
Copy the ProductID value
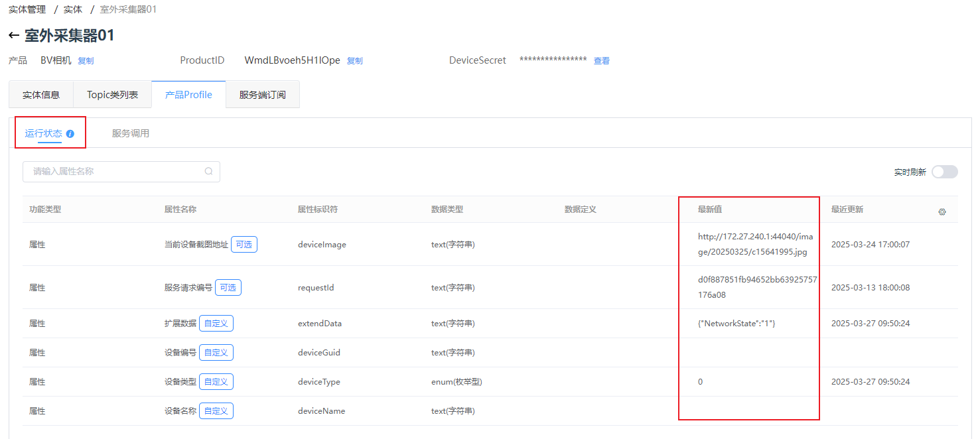coord(355,61)
